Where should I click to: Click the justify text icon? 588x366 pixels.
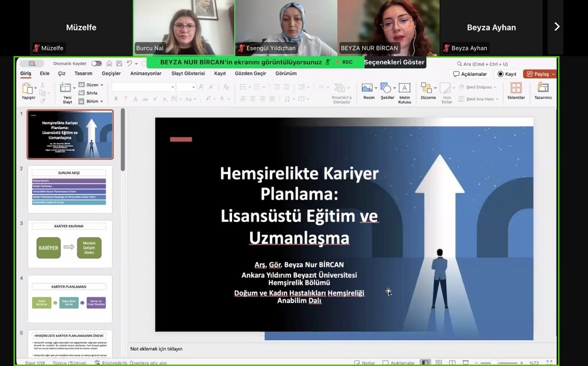click(x=272, y=99)
